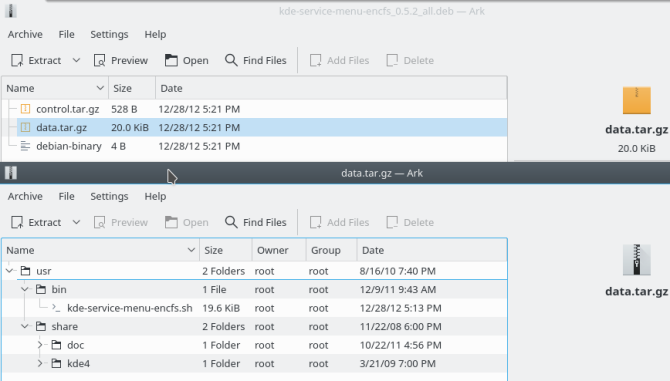Click '8/16/10 7:40 PM' date cell

click(x=398, y=271)
